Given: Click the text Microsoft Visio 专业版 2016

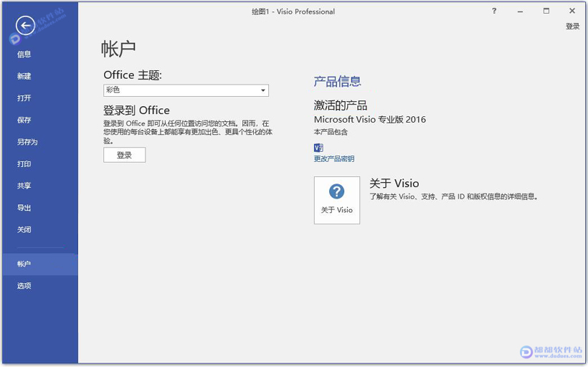Looking at the screenshot, I should tap(370, 120).
